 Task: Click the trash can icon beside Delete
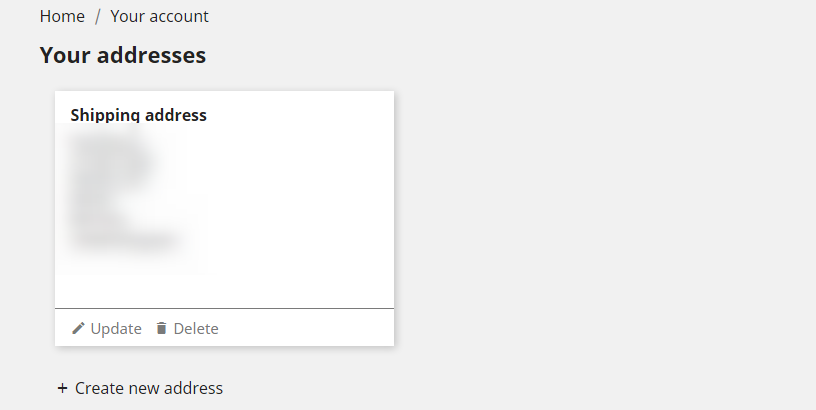tap(161, 328)
